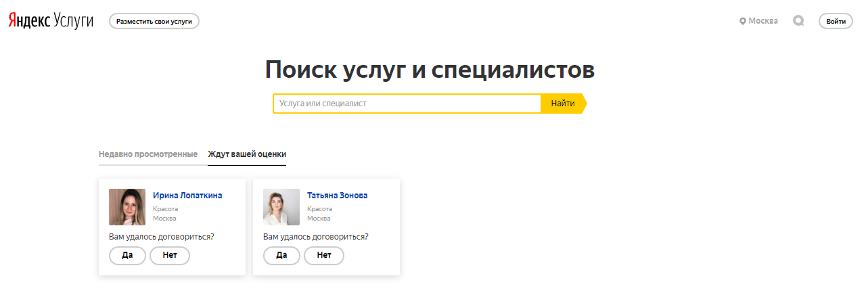Viewport: 868px width, 293px height.
Task: Answer Нет for Ирина Лопаткина
Action: pos(170,255)
